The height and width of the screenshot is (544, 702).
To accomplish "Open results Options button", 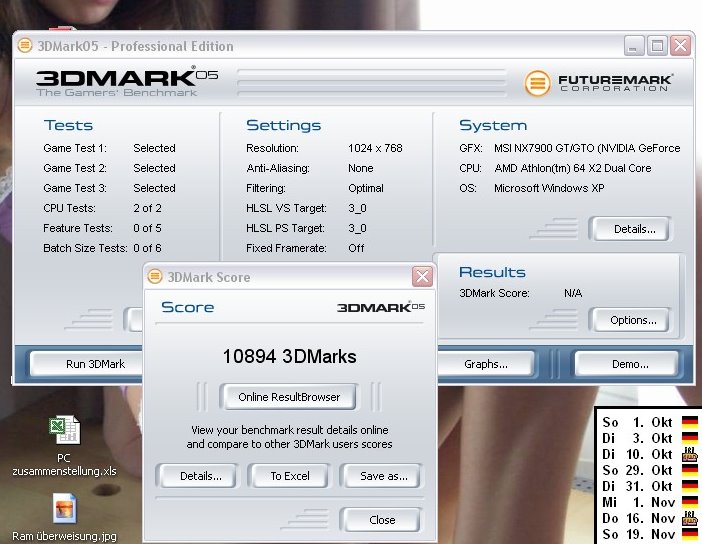I will tap(633, 320).
